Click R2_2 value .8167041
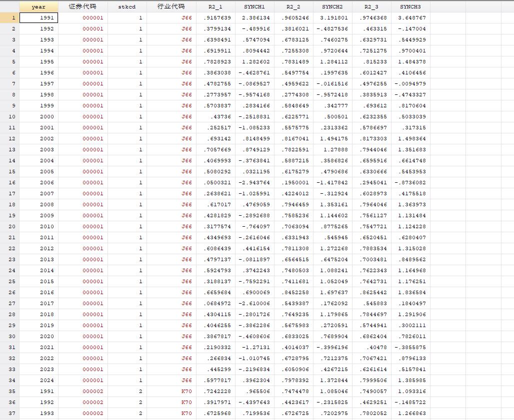Viewport: 514px width, 420px height. click(x=293, y=138)
